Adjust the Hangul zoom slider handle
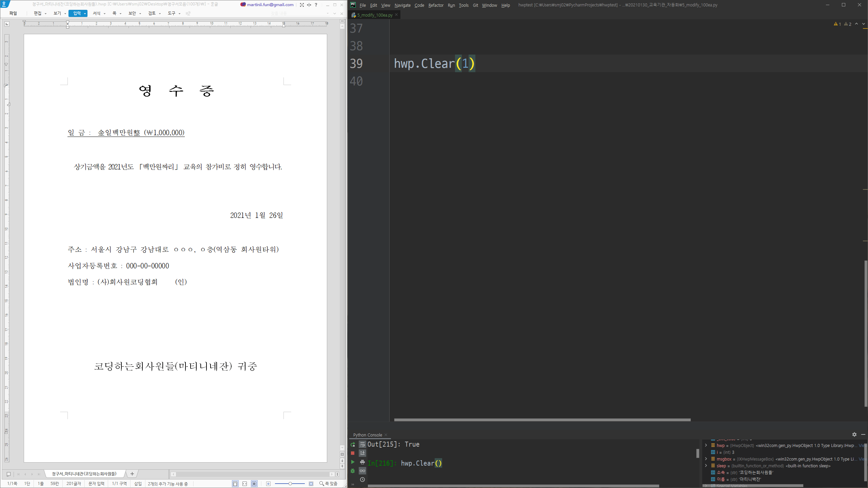868x488 pixels. click(290, 484)
